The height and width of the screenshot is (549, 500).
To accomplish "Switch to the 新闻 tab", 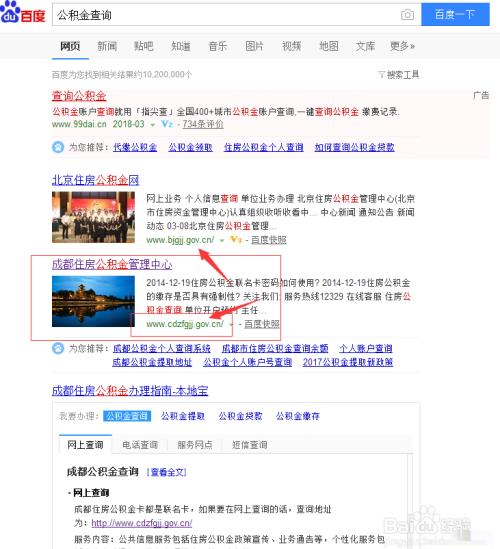I will coord(107,46).
